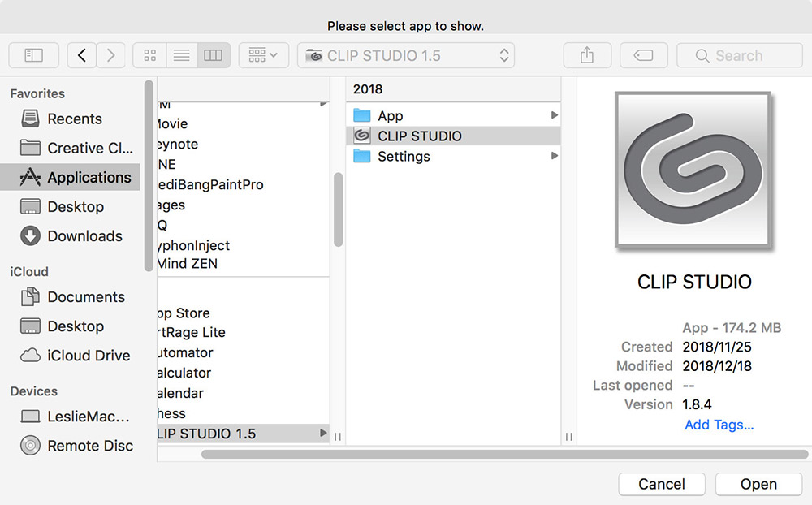Open the CLIP STUDIO 1.5 path dropdown
Screen dimensions: 812x505
[x=406, y=55]
